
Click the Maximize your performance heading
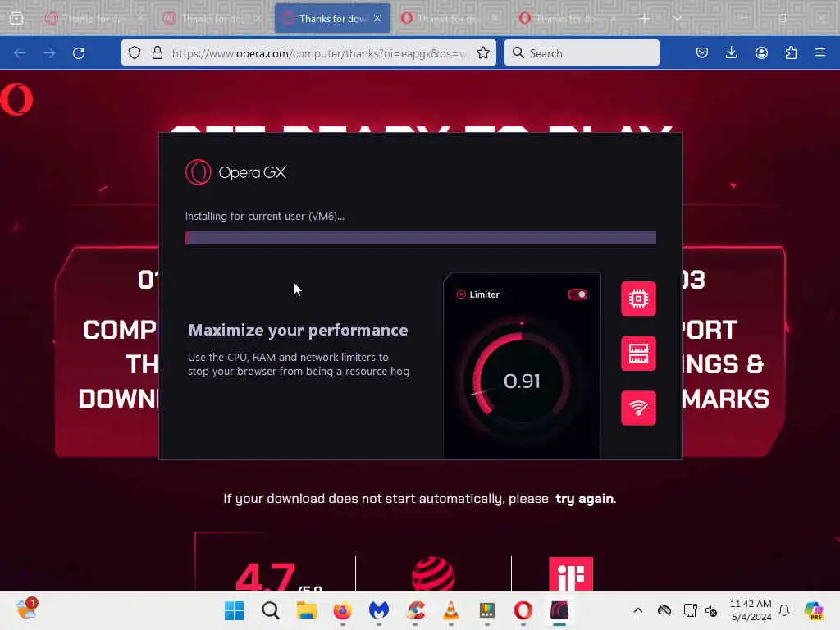tap(298, 330)
